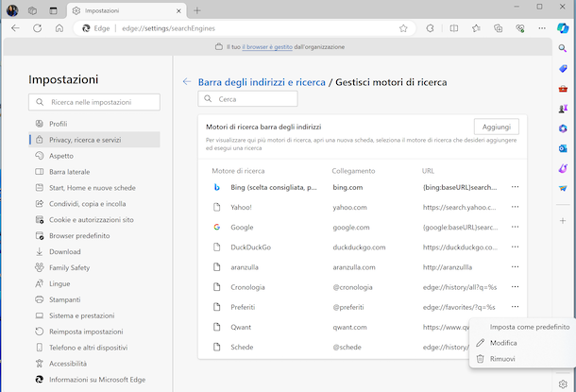Open the sidebar games icon
Viewport: 576px width, 392px height.
pos(563,109)
